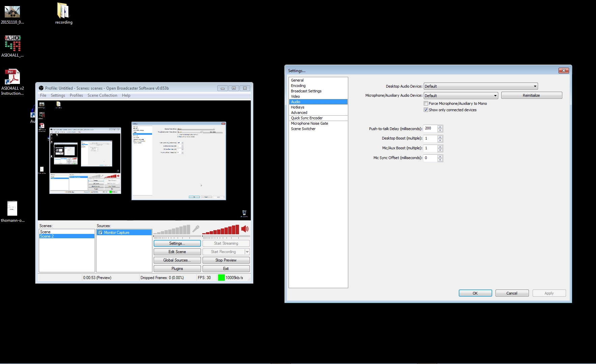Click Edit Scene button
This screenshot has height=364, width=596.
177,252
